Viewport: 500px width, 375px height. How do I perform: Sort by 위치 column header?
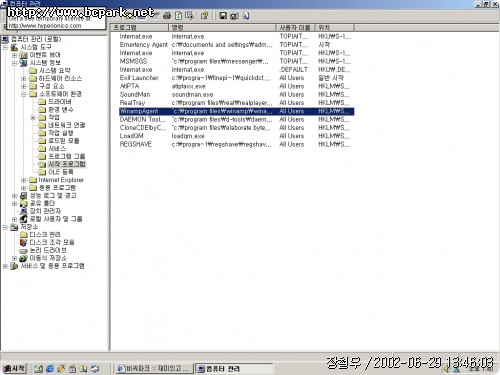pos(335,27)
